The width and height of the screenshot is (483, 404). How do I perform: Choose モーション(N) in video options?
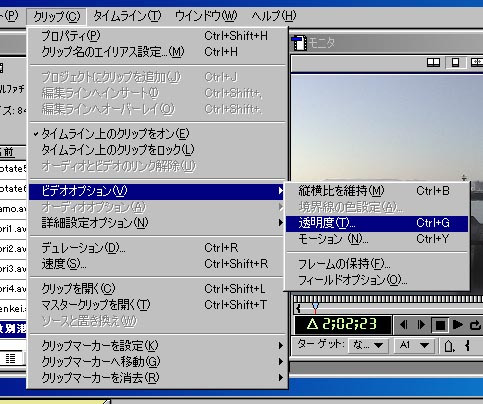[377, 239]
